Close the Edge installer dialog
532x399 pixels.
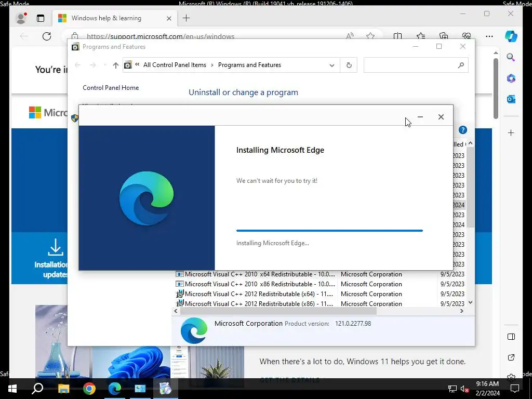tap(441, 117)
